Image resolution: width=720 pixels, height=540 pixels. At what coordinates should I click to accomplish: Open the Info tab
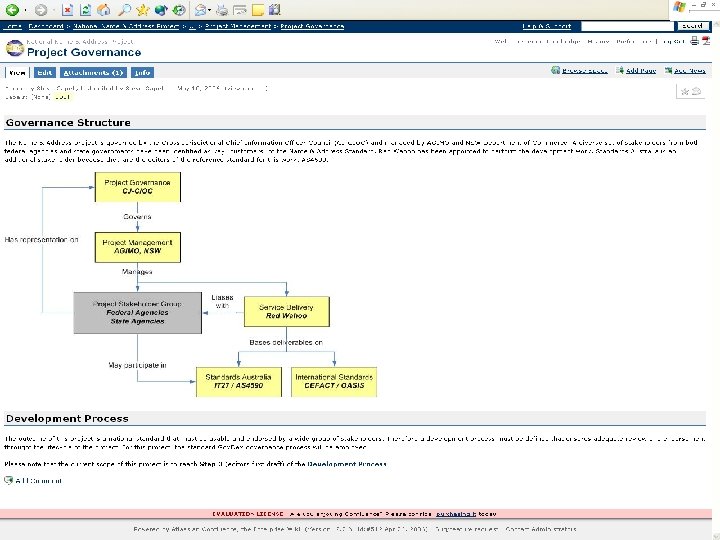[142, 73]
